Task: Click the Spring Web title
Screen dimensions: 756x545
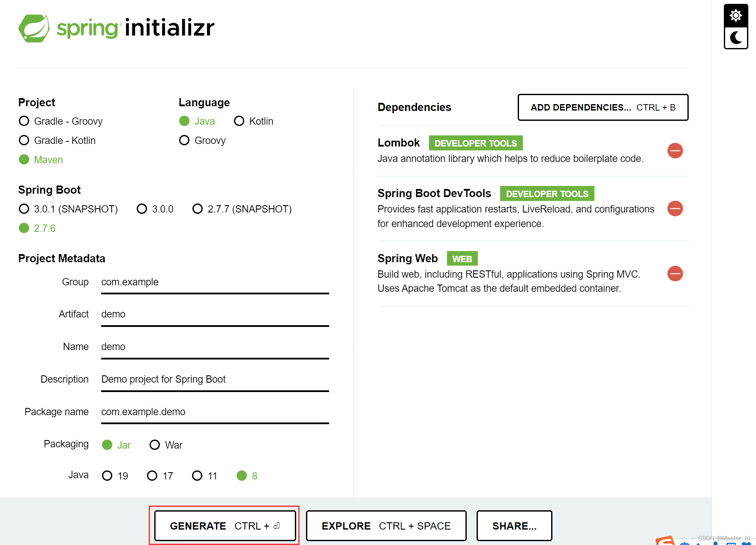Action: pos(408,258)
